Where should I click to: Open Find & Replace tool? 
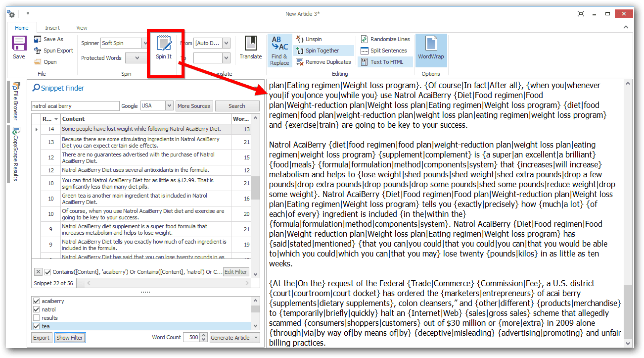(279, 50)
